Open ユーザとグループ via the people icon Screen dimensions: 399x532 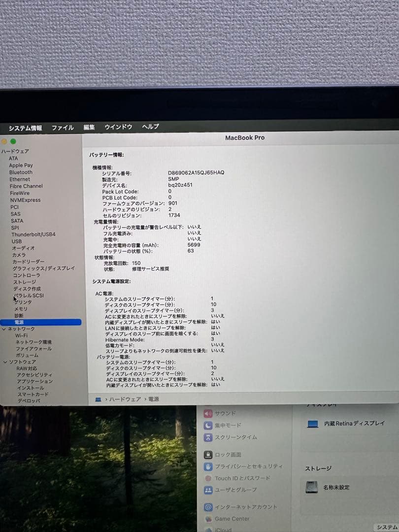[x=208, y=490]
